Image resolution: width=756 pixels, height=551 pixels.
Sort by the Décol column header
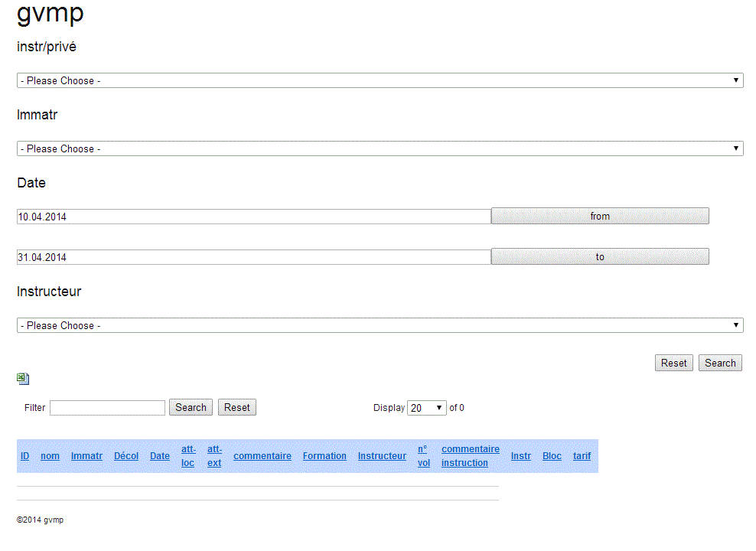coord(126,456)
